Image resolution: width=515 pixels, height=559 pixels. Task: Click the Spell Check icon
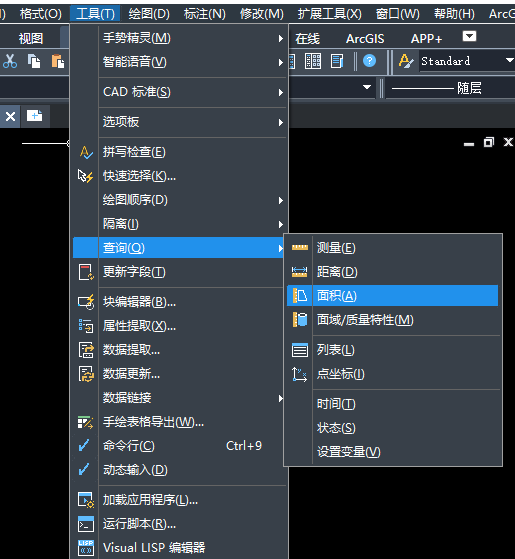[x=86, y=153]
